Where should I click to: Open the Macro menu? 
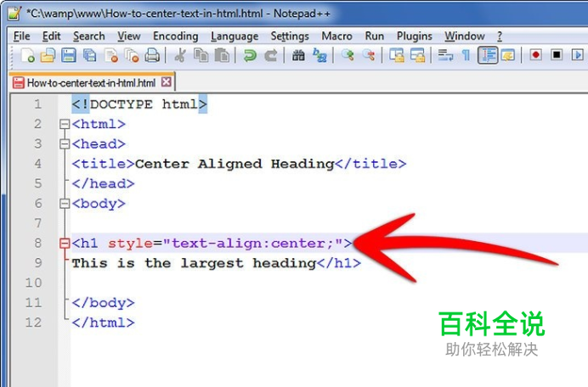(336, 36)
